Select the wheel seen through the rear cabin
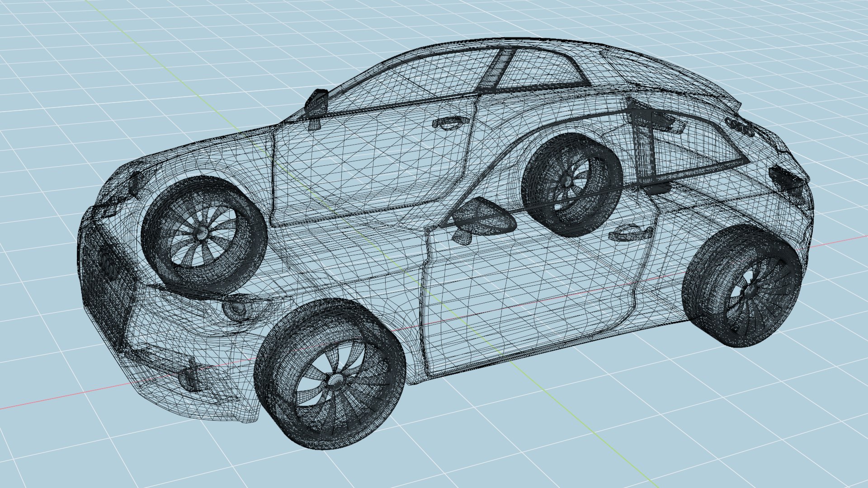The width and height of the screenshot is (868, 488). tap(572, 184)
